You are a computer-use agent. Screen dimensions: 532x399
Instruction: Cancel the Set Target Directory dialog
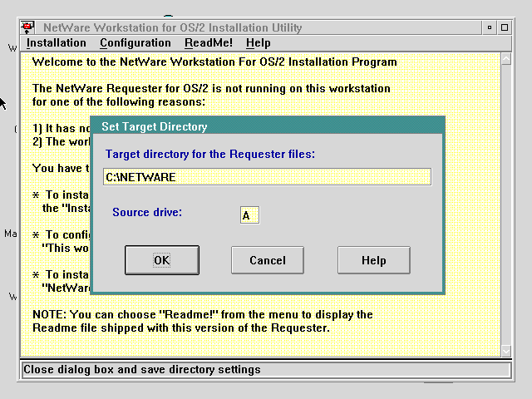[268, 260]
